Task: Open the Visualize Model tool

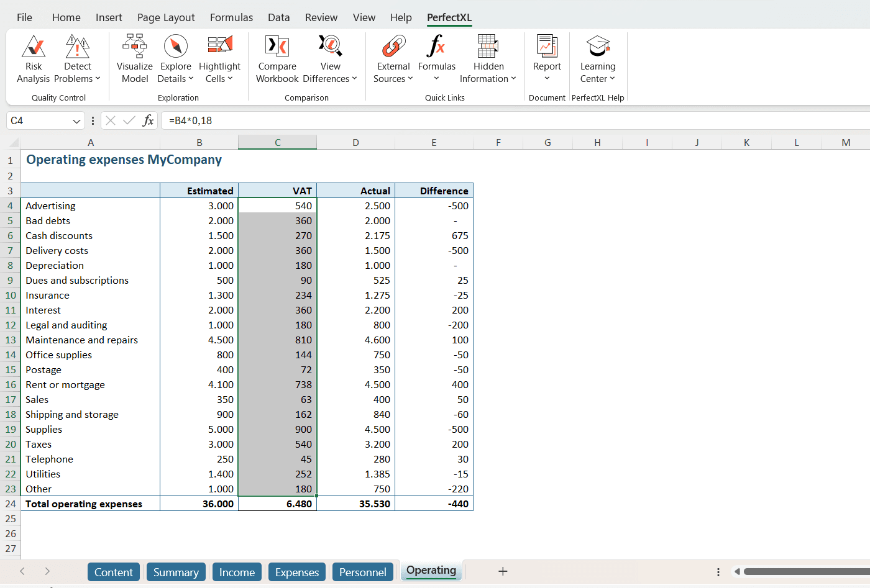Action: tap(134, 58)
